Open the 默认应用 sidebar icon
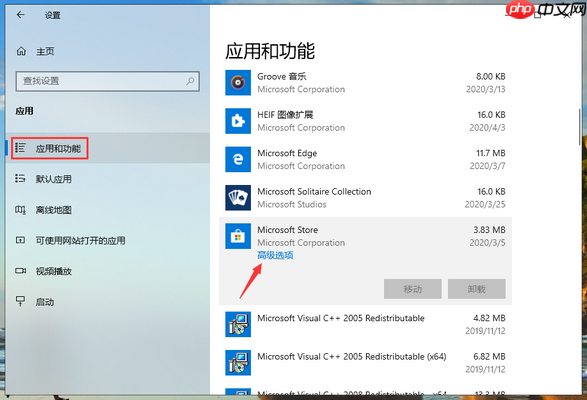 pyautogui.click(x=20, y=179)
